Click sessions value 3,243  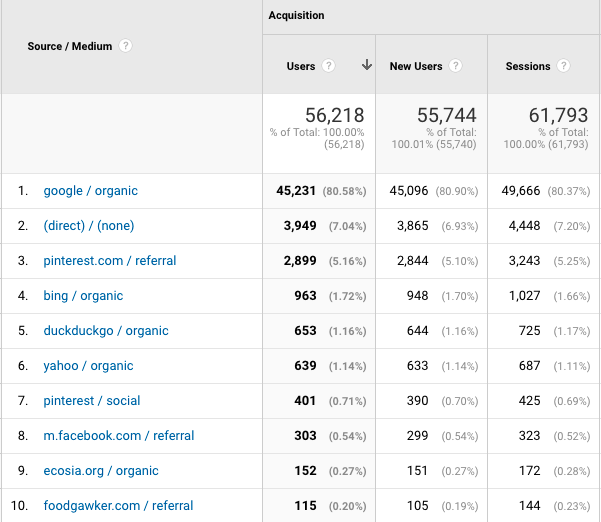pyautogui.click(x=524, y=261)
